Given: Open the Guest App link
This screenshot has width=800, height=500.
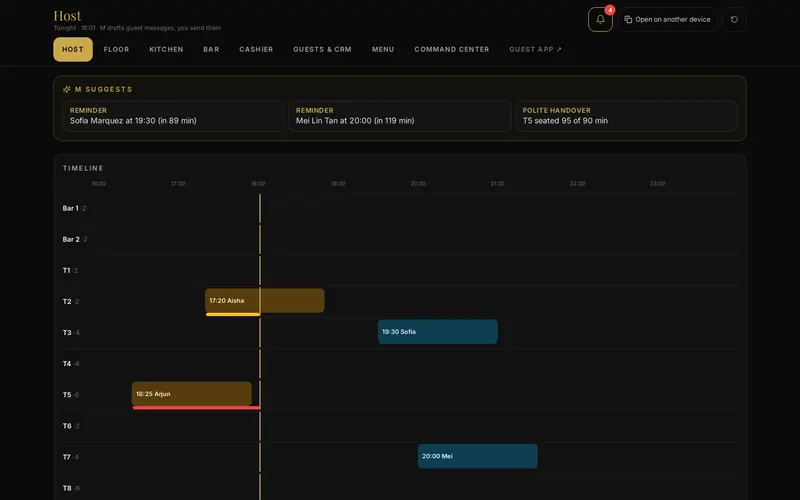Looking at the screenshot, I should [x=535, y=49].
